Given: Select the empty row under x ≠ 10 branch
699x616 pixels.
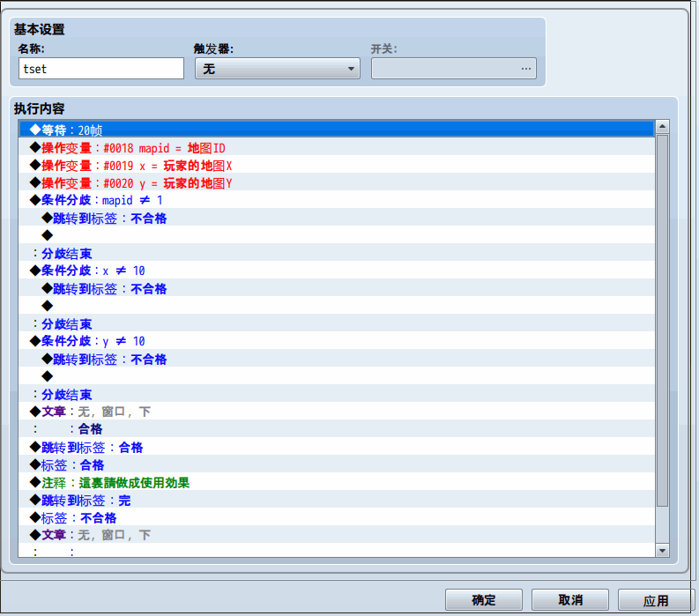Looking at the screenshot, I should pos(337,305).
